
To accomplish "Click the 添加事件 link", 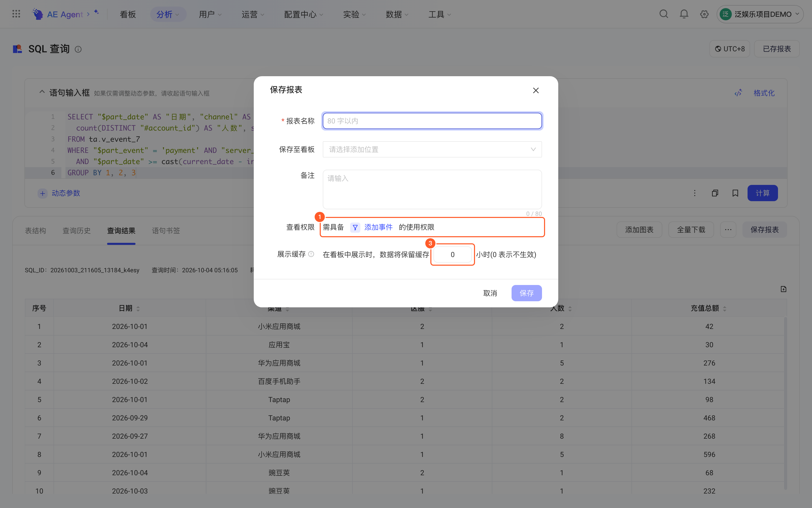I will click(378, 228).
